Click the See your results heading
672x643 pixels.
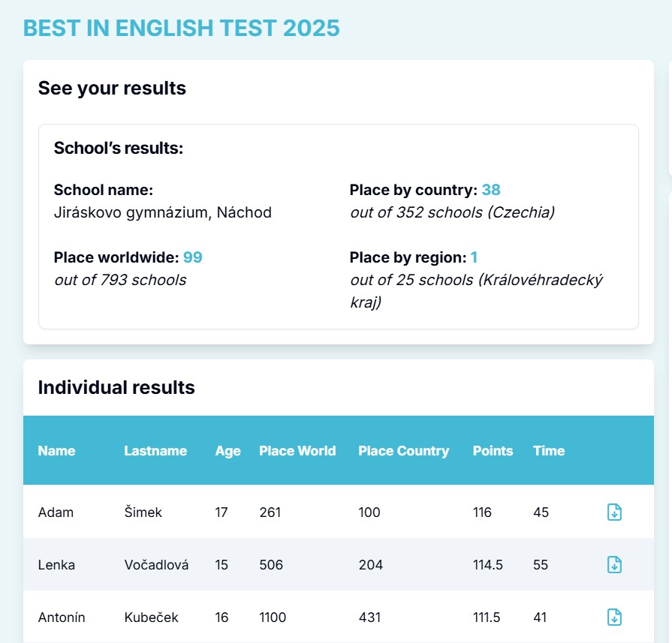(112, 88)
